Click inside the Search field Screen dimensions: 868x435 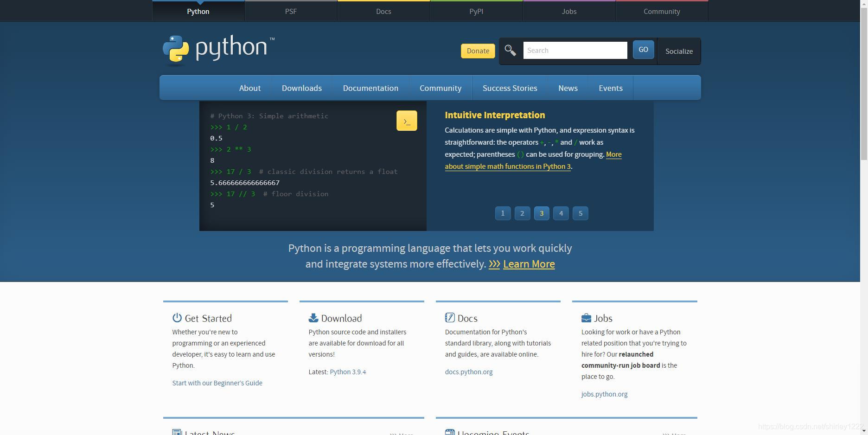pyautogui.click(x=575, y=50)
